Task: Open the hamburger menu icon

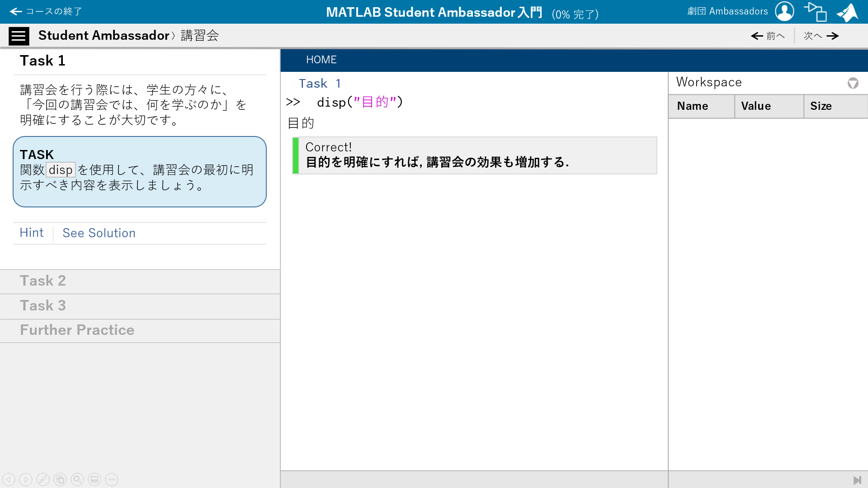Action: click(19, 36)
